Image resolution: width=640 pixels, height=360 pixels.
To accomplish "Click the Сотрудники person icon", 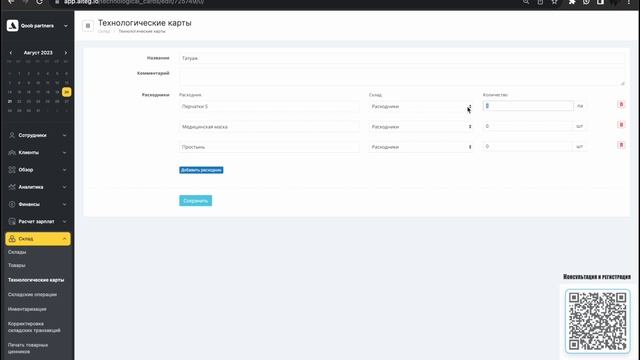I will (x=12, y=135).
